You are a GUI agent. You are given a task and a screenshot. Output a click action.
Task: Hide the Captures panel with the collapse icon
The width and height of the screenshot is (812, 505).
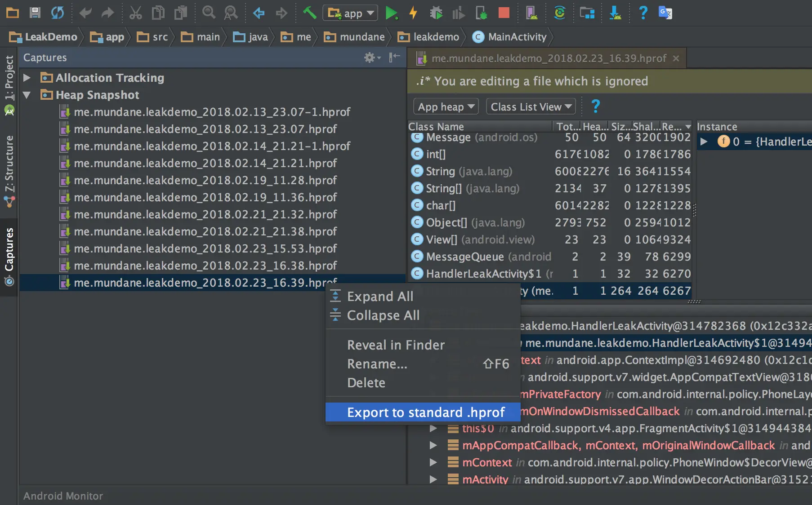coord(394,57)
